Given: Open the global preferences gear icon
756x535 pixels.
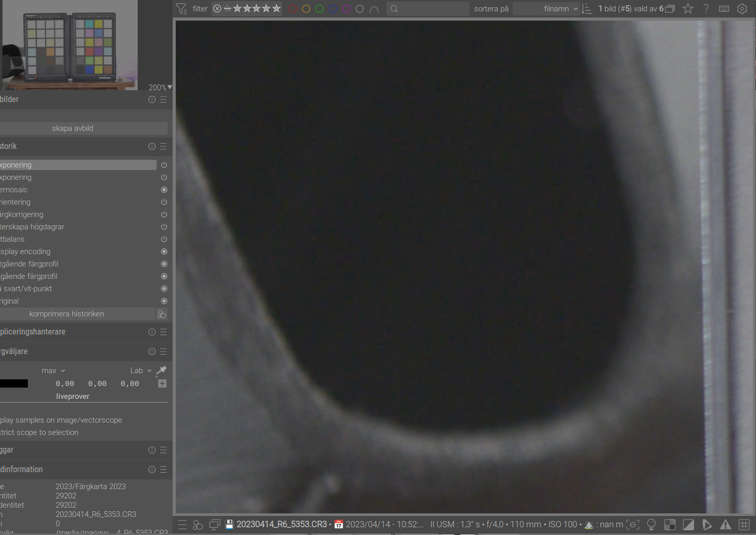Looking at the screenshot, I should pos(742,9).
